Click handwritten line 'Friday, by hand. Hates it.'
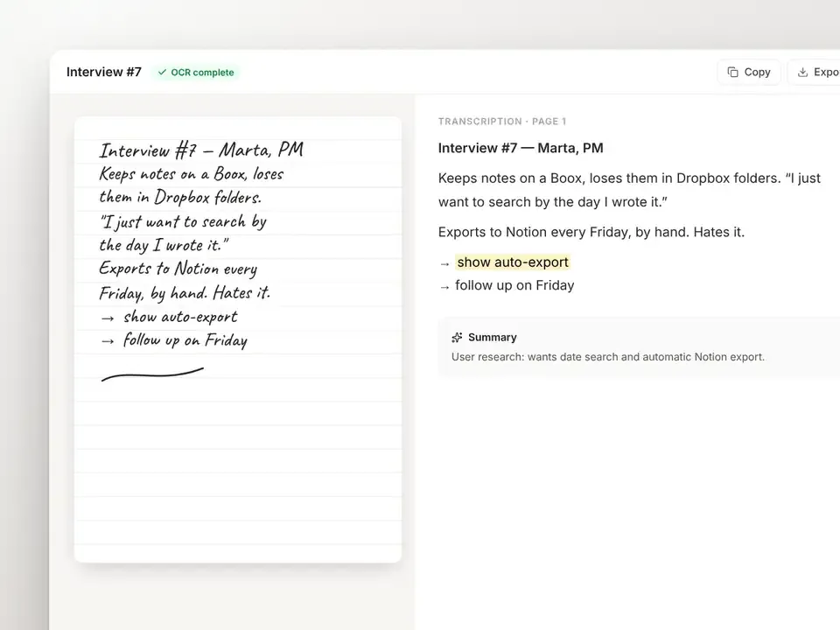 (185, 293)
